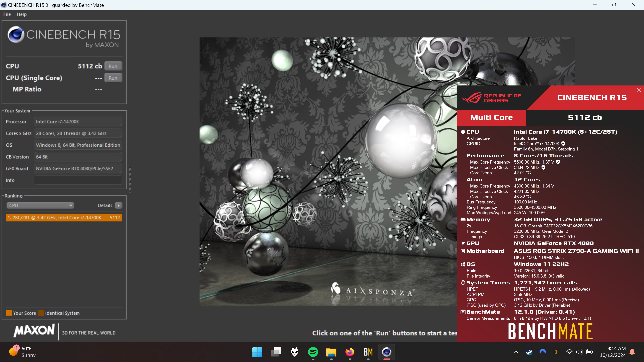
Task: Expand the ranking Details arrow
Action: click(x=119, y=205)
